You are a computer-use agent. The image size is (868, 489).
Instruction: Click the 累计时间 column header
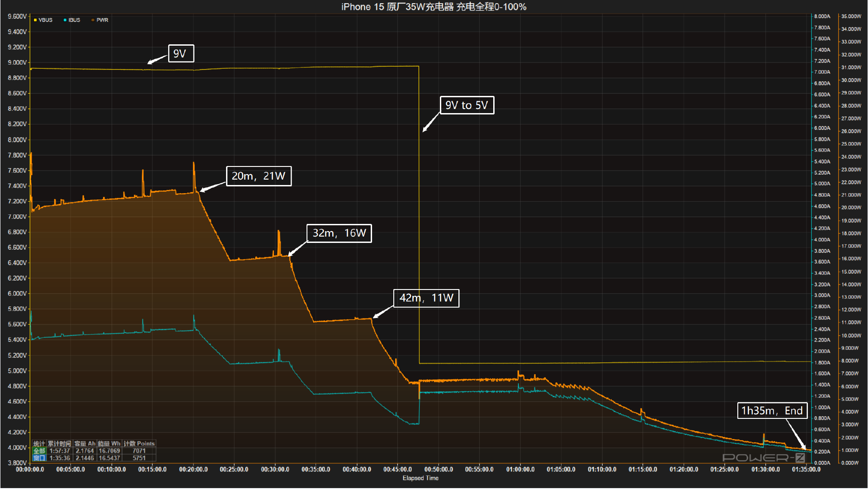click(x=59, y=444)
